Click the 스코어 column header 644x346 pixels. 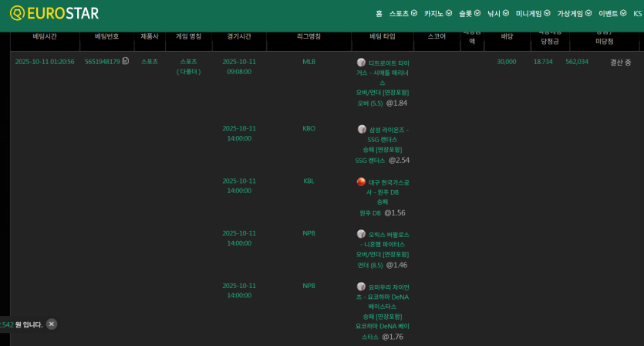pos(437,36)
